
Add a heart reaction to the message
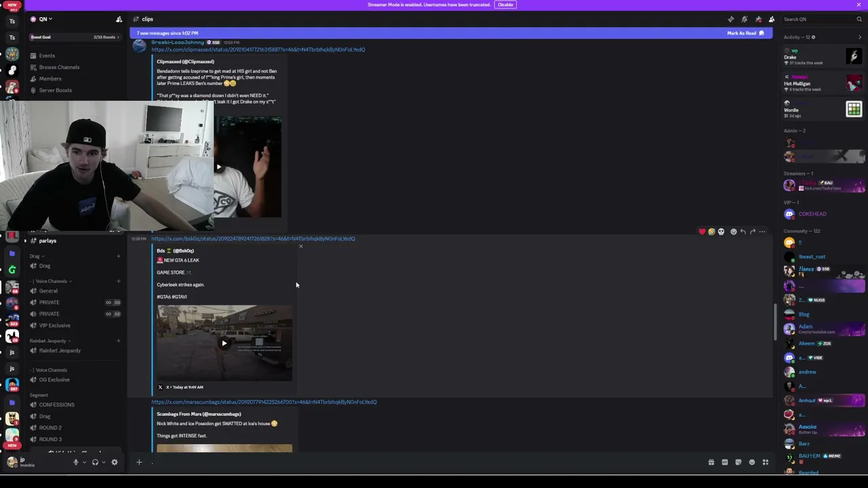[702, 232]
